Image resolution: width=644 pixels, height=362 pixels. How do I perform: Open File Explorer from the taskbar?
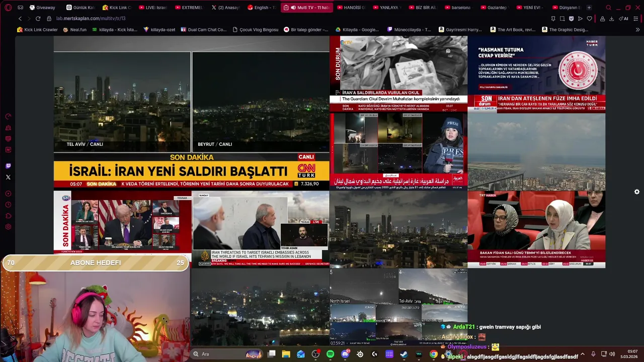pos(286,354)
